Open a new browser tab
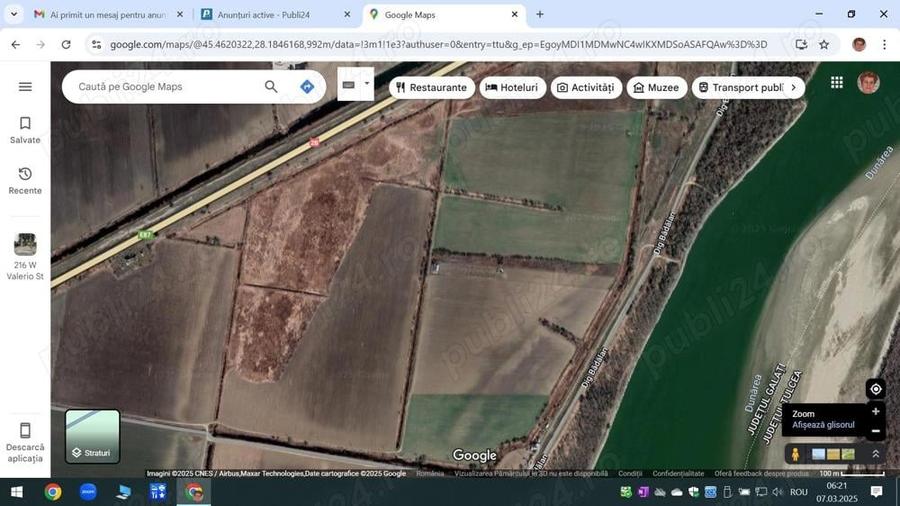This screenshot has height=506, width=900. (540, 14)
